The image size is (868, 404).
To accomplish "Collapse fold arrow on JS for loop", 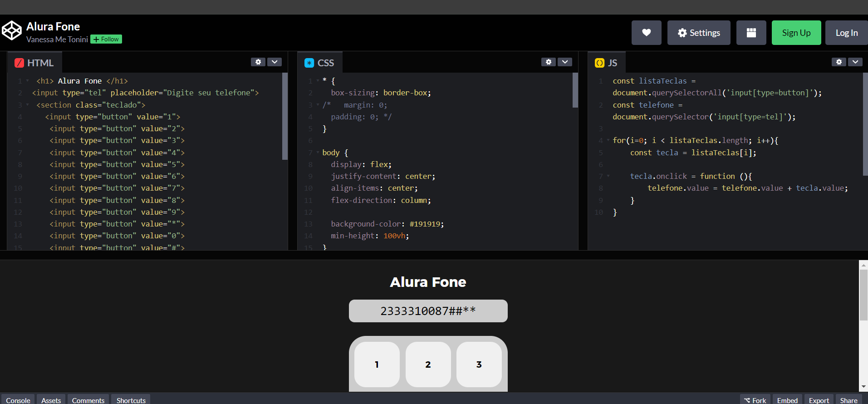I will coord(608,140).
